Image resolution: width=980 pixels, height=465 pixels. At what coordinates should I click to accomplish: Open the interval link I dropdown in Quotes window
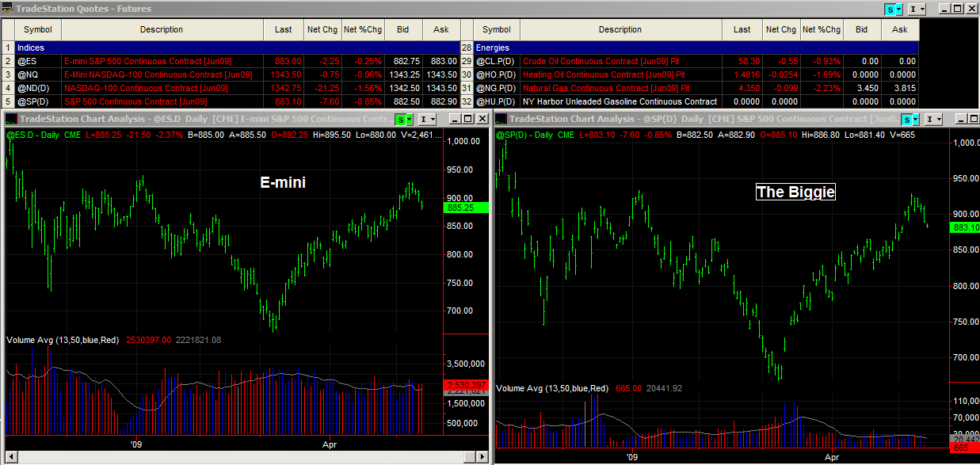[x=917, y=9]
